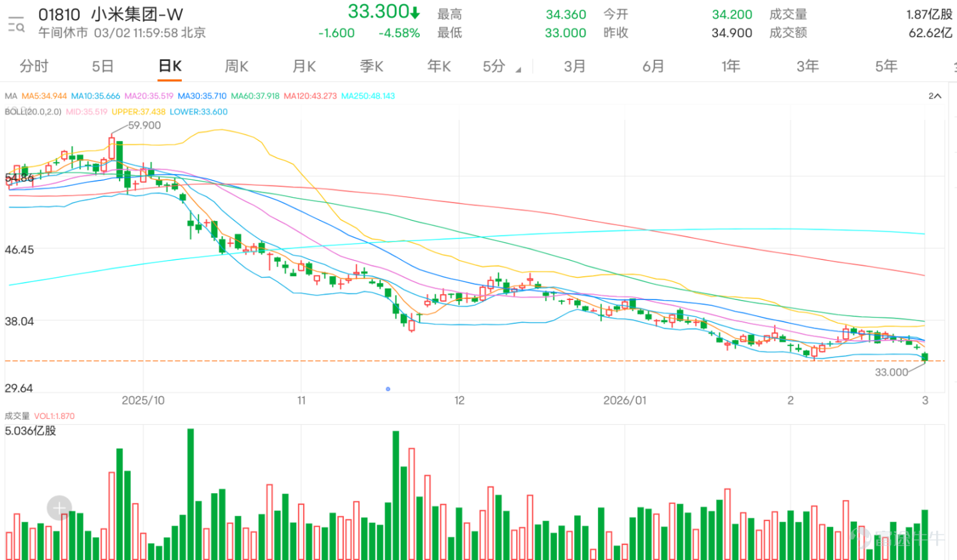Click the MA5:34.944 indicator label
The image size is (957, 560).
(x=44, y=96)
